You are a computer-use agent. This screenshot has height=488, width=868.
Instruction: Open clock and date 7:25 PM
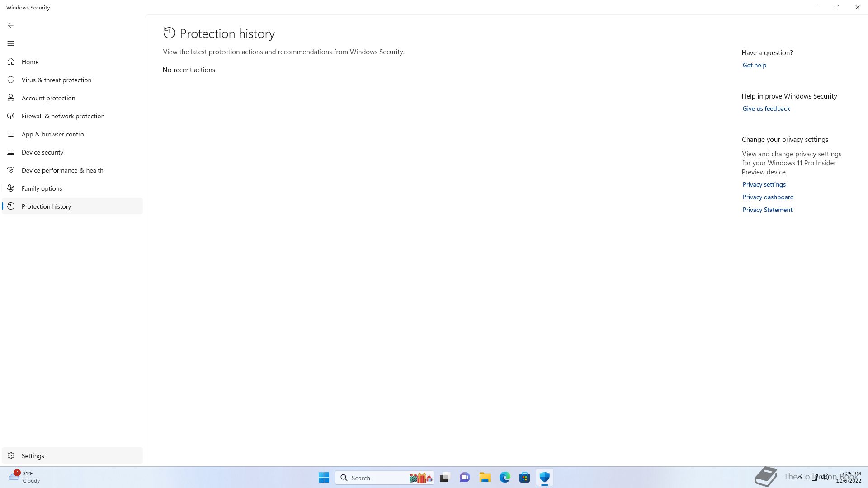pos(849,477)
